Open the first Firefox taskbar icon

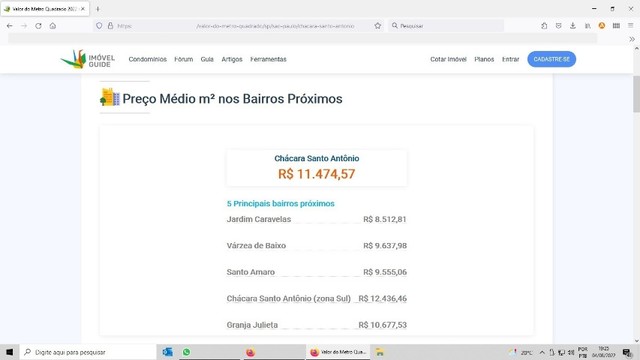coord(250,352)
